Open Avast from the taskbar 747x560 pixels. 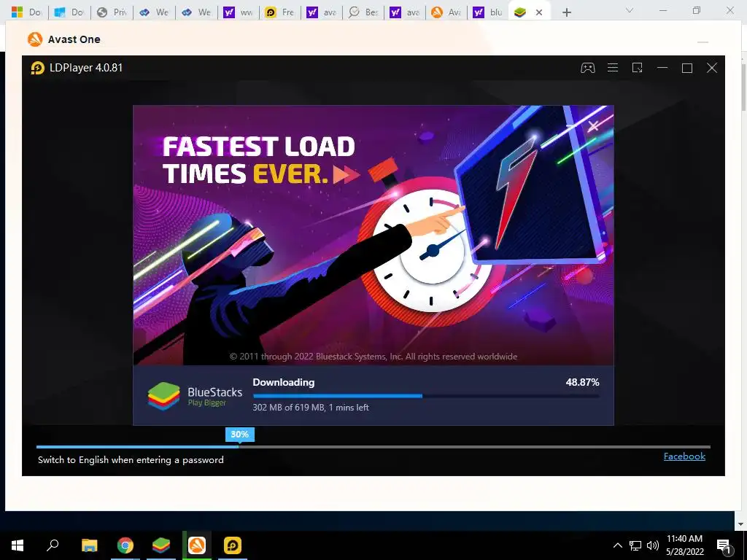pyautogui.click(x=197, y=545)
